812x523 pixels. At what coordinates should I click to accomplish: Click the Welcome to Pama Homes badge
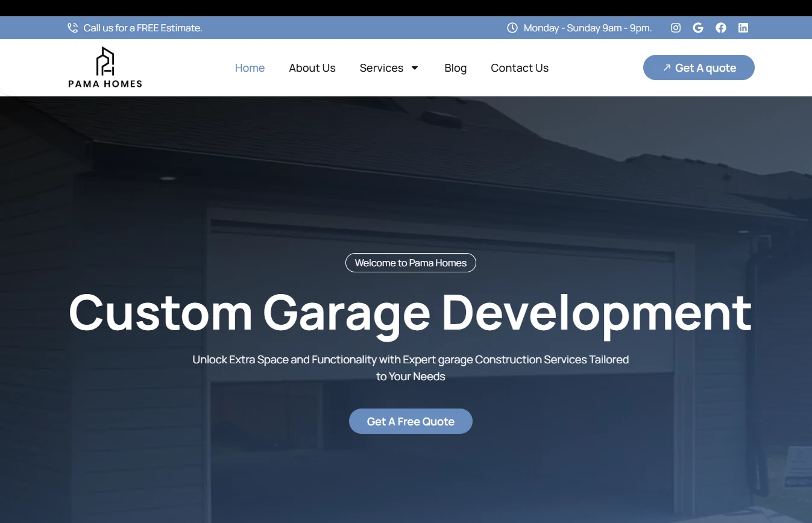411,263
